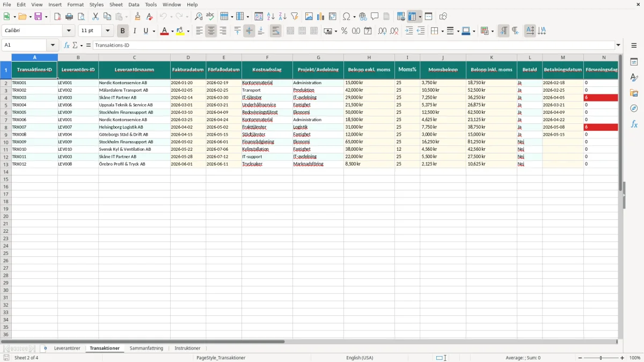644x362 pixels.
Task: Open the Borders dropdown arrow
Action: (x=442, y=31)
